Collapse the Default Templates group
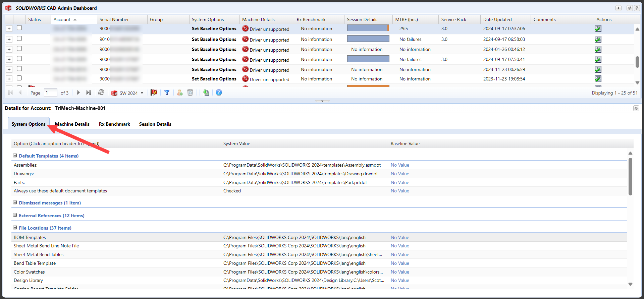The width and height of the screenshot is (644, 299). tap(15, 156)
